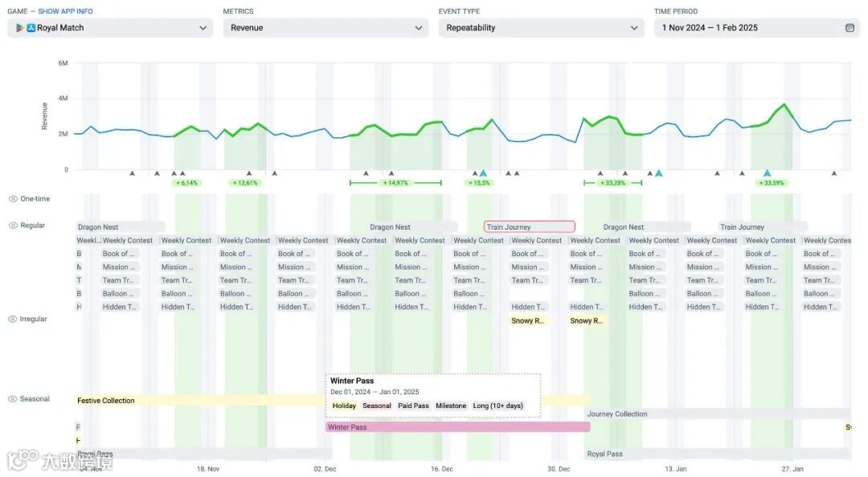Image resolution: width=868 pixels, height=477 pixels.
Task: Open the calendar icon in Time Period
Action: (850, 27)
